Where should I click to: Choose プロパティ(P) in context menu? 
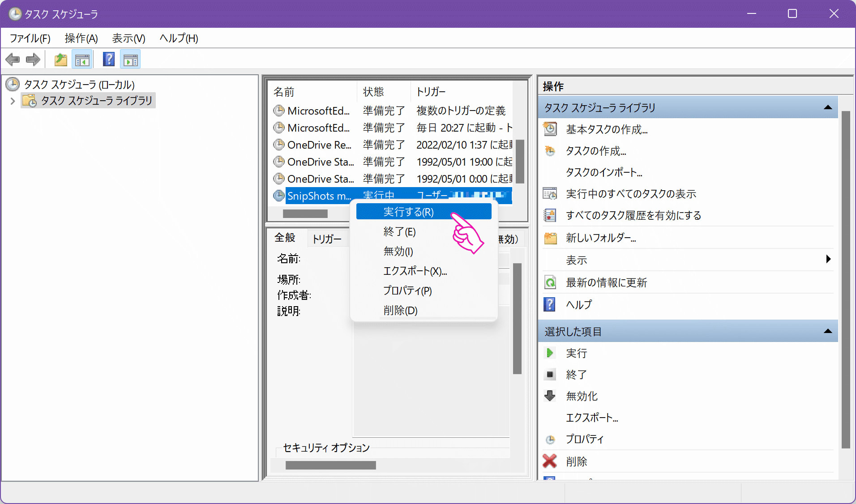point(424,290)
